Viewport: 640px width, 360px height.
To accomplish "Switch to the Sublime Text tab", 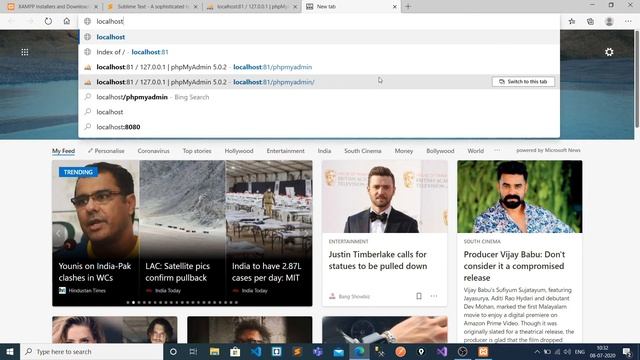I will [152, 7].
